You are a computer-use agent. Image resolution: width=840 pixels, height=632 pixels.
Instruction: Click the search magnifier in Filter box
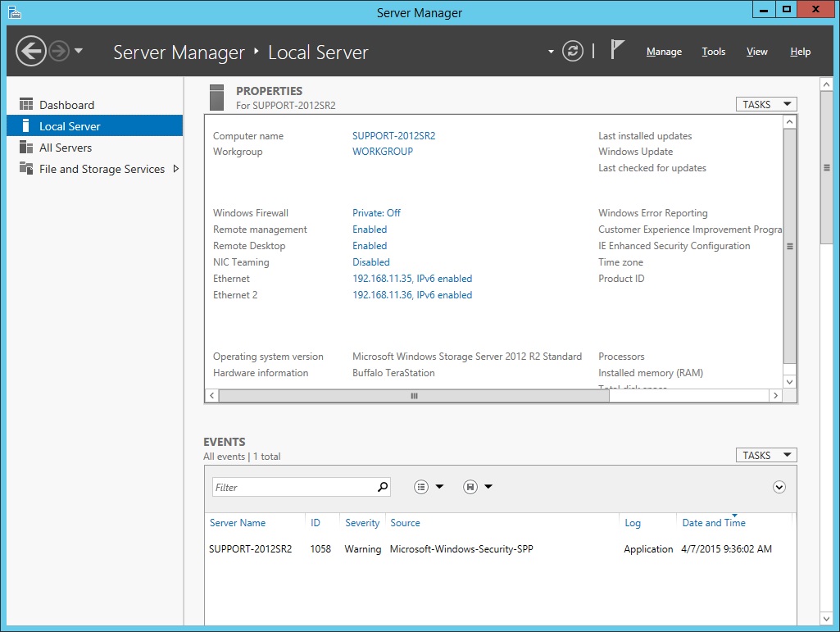(x=382, y=487)
